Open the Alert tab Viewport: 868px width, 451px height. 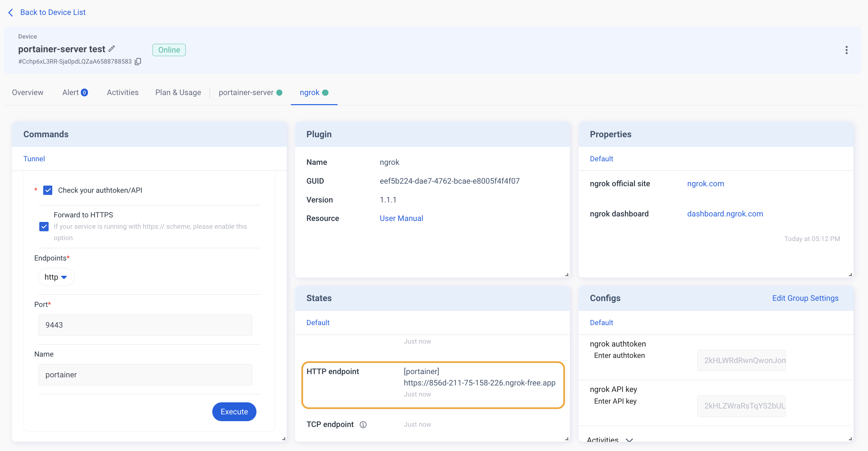click(x=75, y=92)
